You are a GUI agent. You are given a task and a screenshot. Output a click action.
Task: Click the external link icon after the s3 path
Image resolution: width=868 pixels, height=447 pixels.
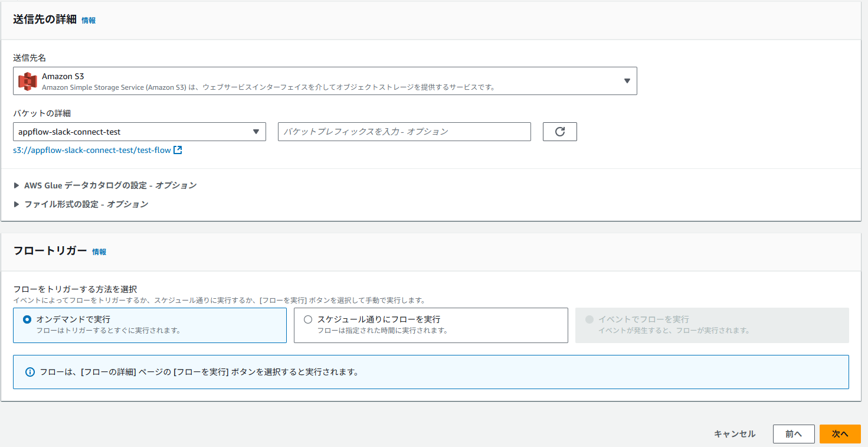[178, 150]
